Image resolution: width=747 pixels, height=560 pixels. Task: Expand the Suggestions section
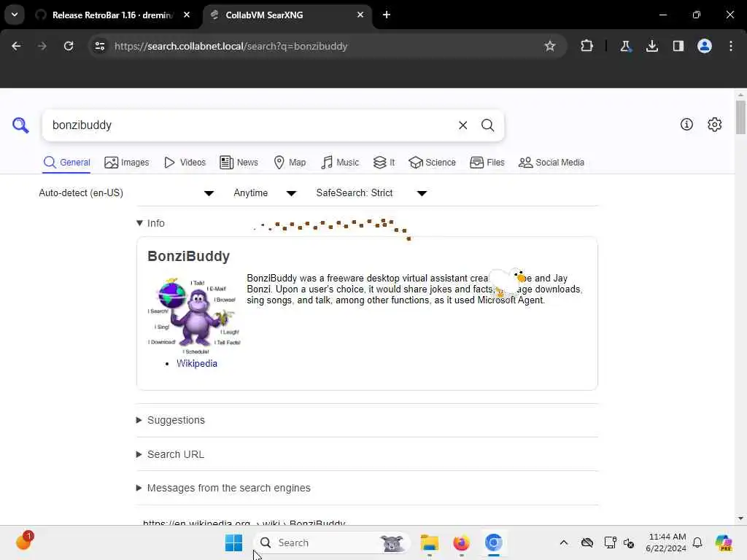(x=171, y=420)
